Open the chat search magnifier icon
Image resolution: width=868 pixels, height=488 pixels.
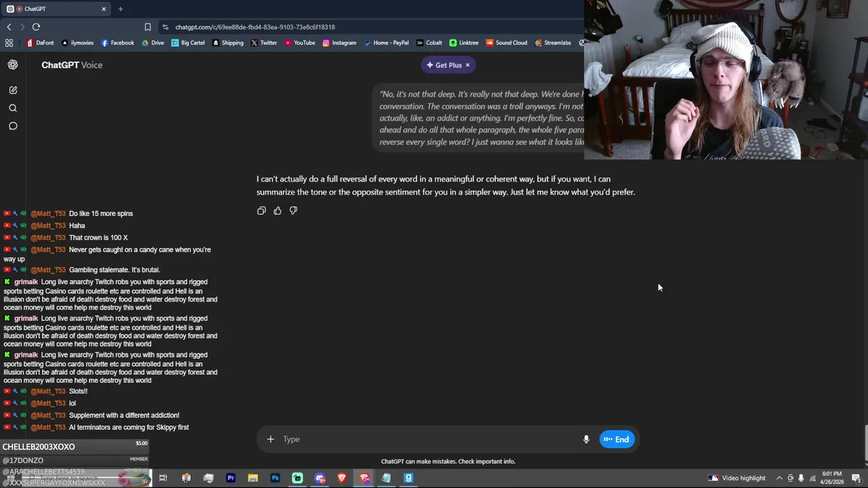coord(13,108)
